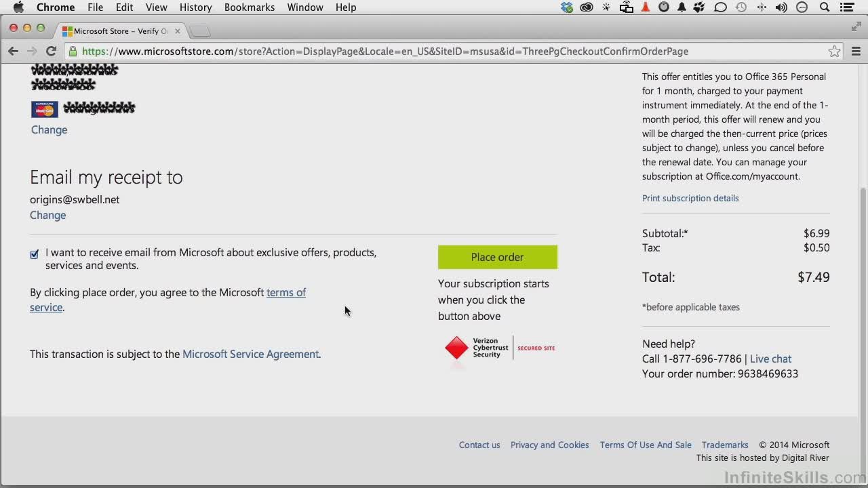Click the red cone menu bar icon
The width and height of the screenshot is (868, 488).
tap(646, 7)
